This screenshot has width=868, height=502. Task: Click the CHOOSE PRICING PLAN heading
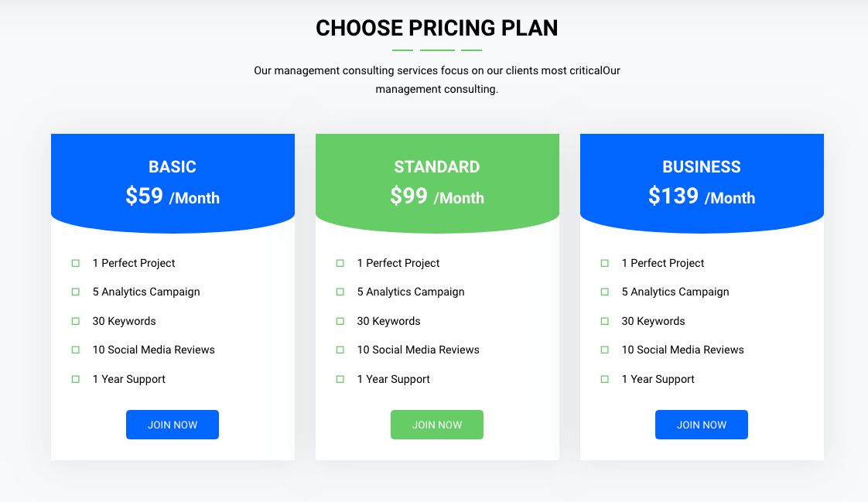(x=437, y=28)
